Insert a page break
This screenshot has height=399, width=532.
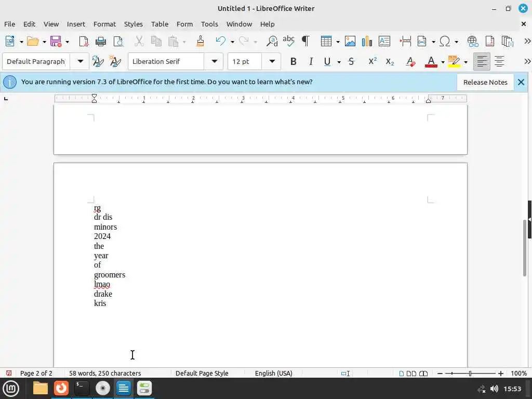tap(405, 41)
